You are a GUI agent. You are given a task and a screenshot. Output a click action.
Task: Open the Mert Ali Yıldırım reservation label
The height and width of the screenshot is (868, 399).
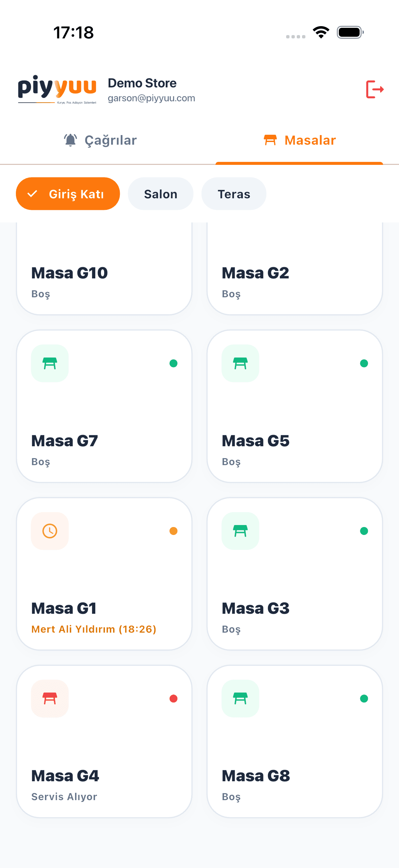click(x=94, y=629)
